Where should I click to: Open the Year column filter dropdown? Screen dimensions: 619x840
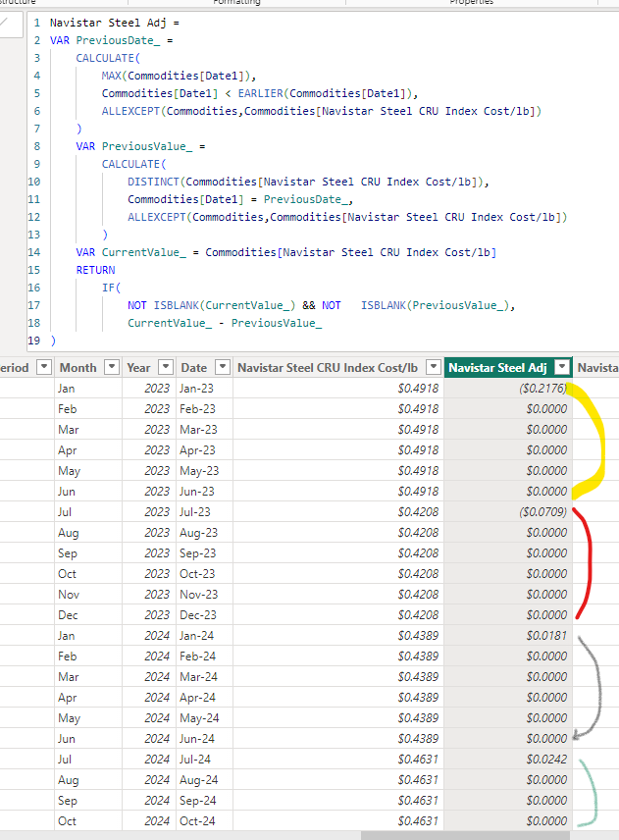click(x=166, y=367)
